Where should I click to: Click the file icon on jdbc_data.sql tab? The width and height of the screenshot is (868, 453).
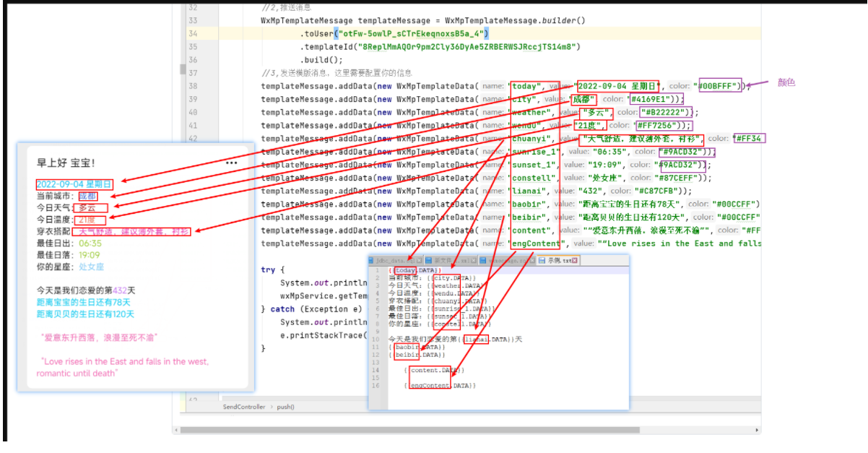[x=370, y=260]
